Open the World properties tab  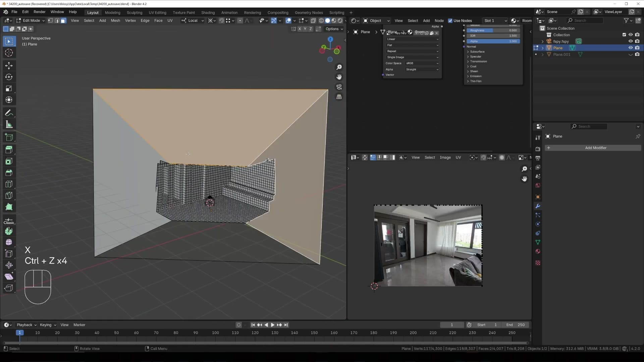pos(538,185)
